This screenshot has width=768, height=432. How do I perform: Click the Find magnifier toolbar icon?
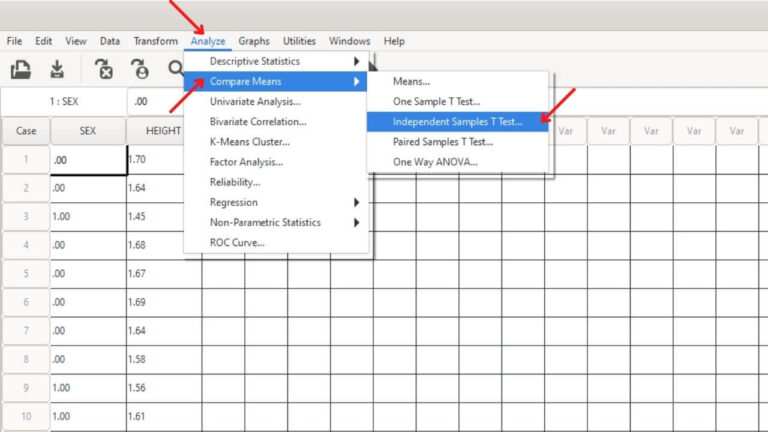point(175,69)
